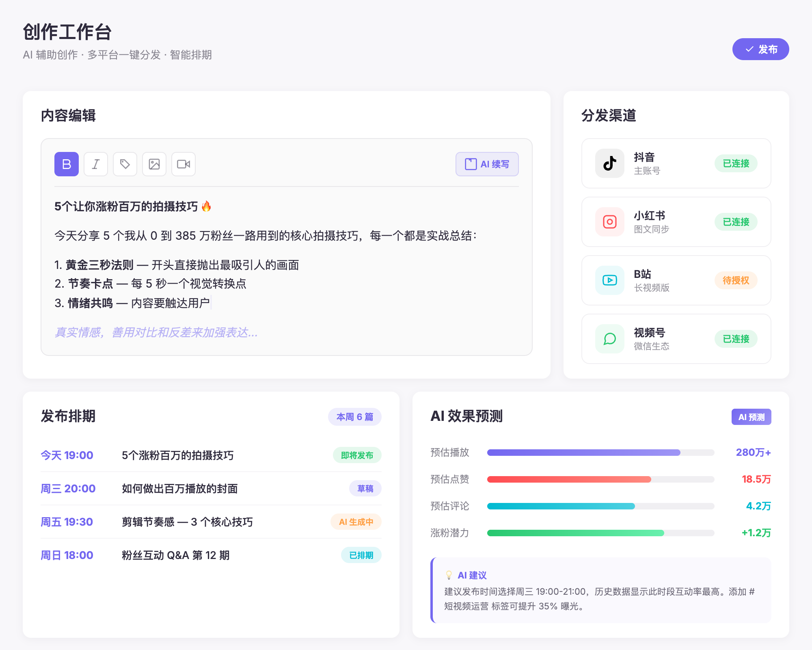The image size is (812, 650).
Task: Trigger AI 续写 continuation
Action: [x=487, y=164]
